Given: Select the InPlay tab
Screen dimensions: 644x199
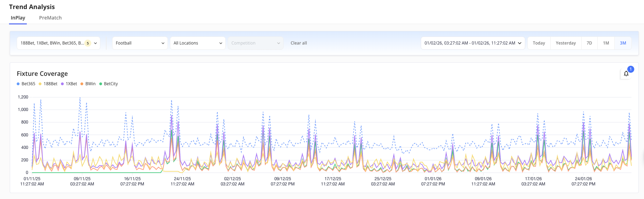Looking at the screenshot, I should click(x=18, y=18).
